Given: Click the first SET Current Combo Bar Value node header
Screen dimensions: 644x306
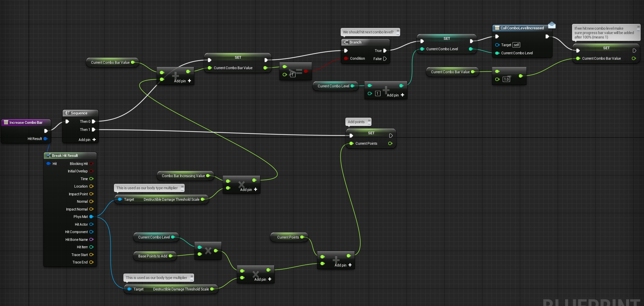Looking at the screenshot, I should (x=238, y=57).
